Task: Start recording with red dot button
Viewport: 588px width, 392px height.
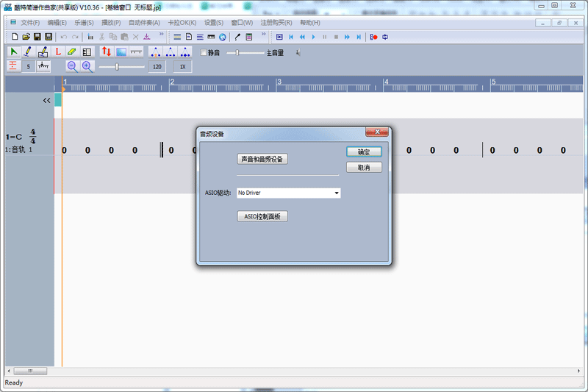Action: (x=374, y=37)
